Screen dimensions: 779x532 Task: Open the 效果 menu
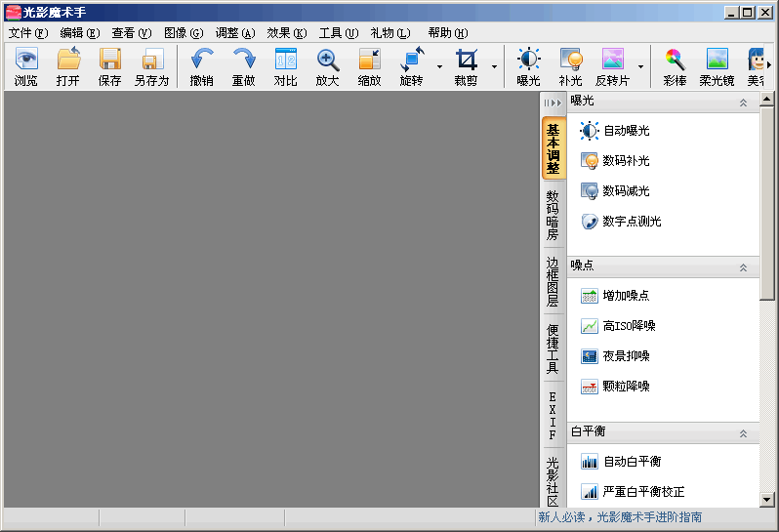click(286, 32)
